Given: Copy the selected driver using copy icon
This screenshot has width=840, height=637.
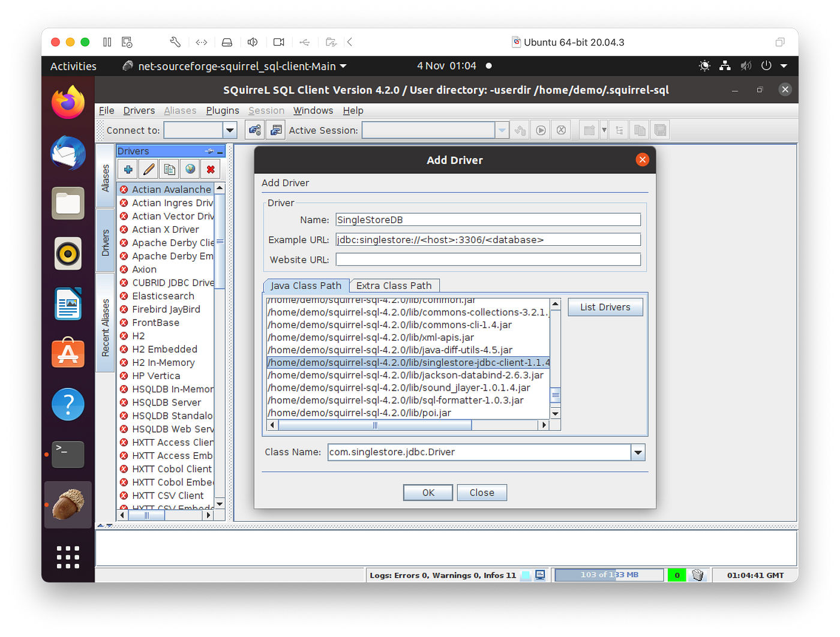Looking at the screenshot, I should (x=169, y=169).
